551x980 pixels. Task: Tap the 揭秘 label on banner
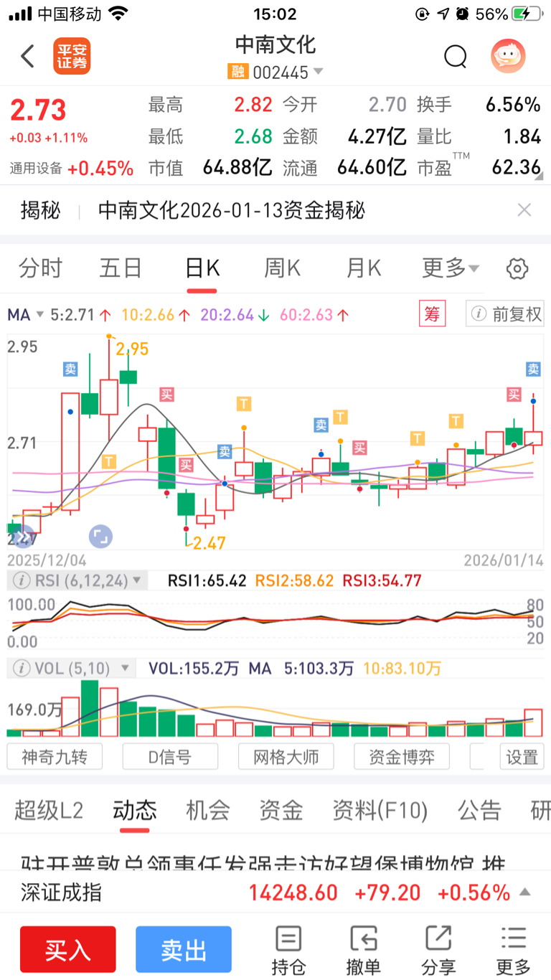point(40,210)
